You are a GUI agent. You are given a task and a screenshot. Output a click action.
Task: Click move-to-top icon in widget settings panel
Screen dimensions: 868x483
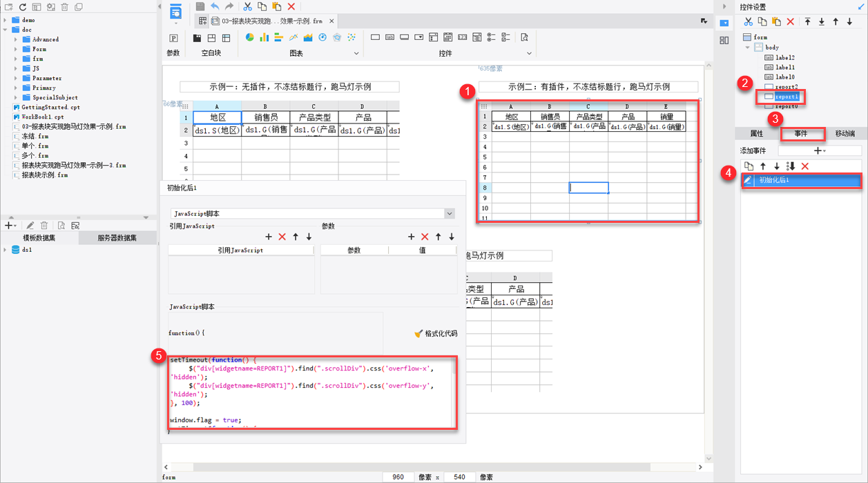click(807, 22)
